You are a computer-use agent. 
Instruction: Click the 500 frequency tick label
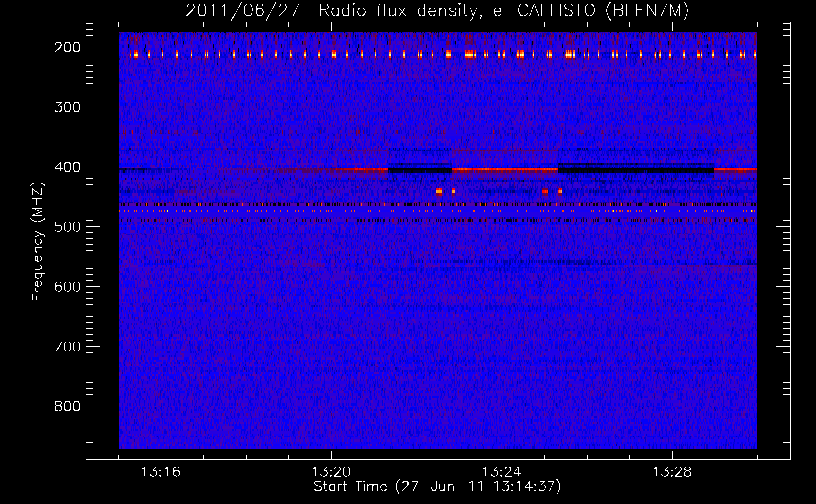[68, 227]
